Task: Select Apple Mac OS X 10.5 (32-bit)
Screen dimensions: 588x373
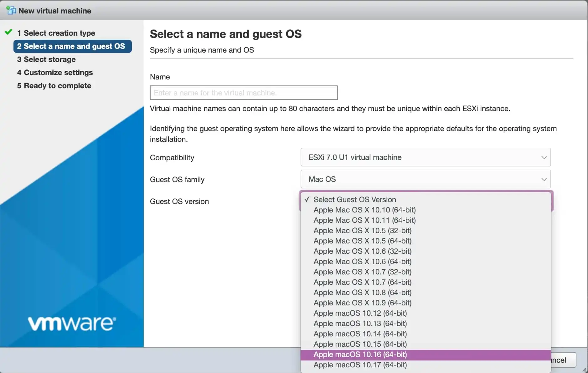Action: 362,231
